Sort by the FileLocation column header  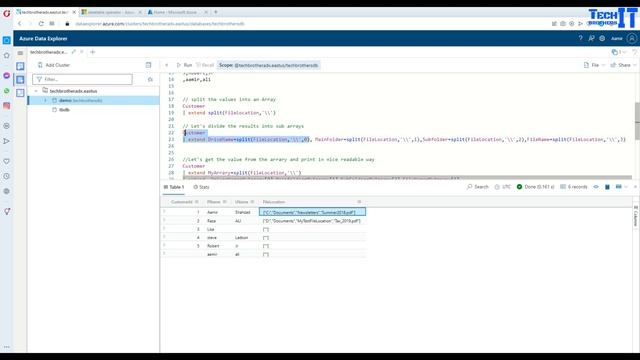click(274, 202)
